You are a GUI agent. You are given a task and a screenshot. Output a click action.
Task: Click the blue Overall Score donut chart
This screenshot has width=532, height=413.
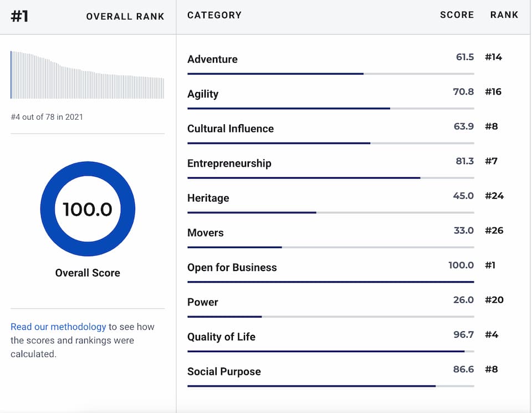[88, 209]
